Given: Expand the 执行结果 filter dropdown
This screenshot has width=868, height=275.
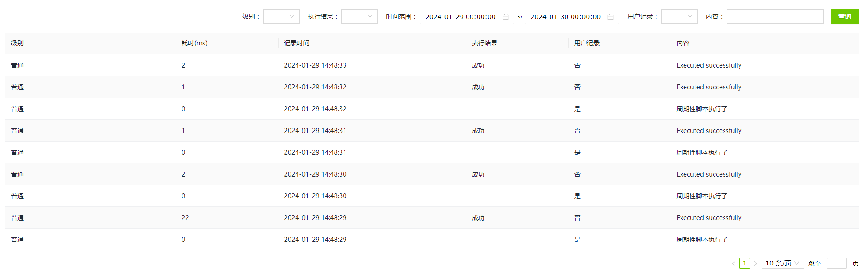Looking at the screenshot, I should click(359, 16).
